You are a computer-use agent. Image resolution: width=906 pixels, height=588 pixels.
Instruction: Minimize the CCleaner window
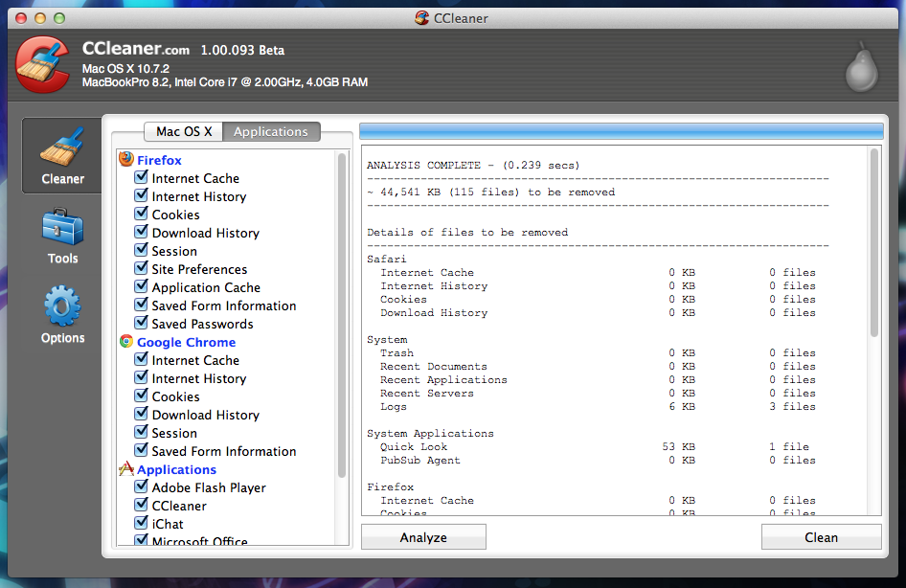(40, 18)
